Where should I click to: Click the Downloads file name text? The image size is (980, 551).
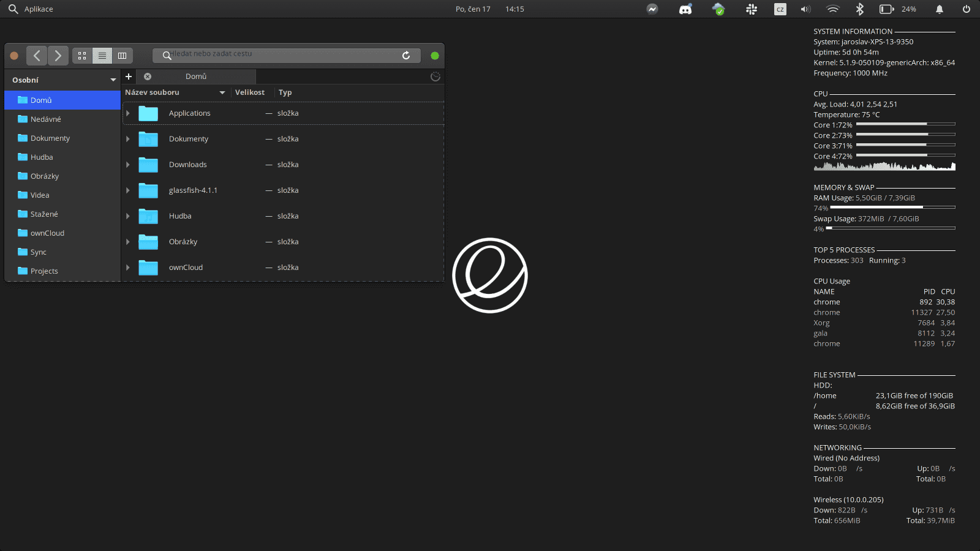tap(188, 165)
